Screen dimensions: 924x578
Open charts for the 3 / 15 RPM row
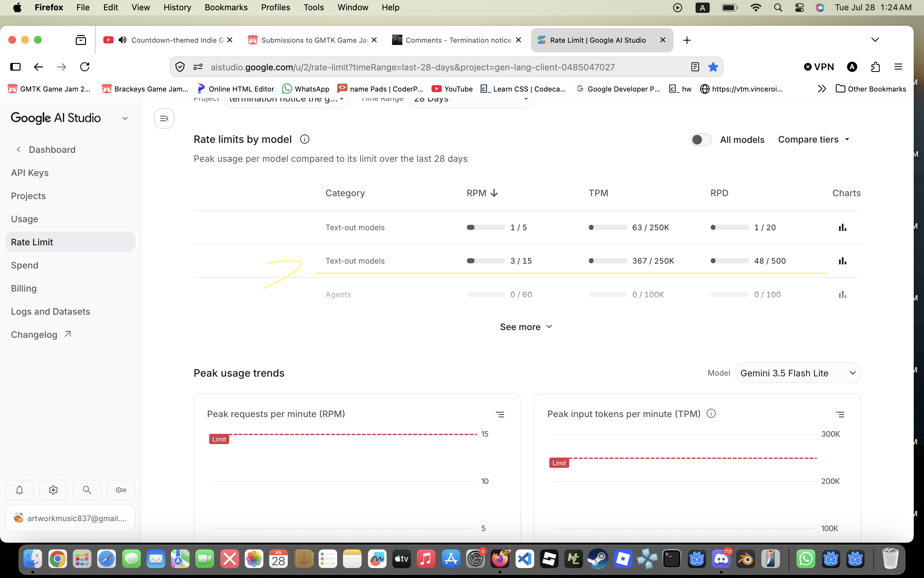pyautogui.click(x=842, y=261)
